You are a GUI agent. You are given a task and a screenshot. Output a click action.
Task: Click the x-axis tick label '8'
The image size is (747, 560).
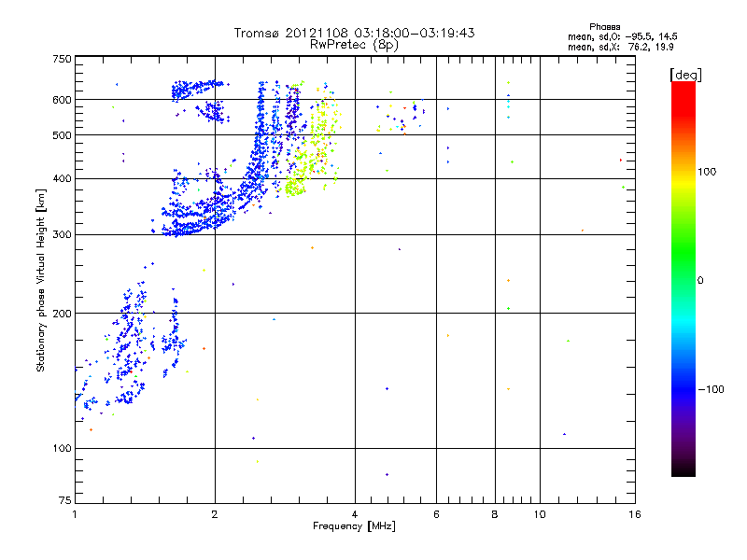click(495, 514)
